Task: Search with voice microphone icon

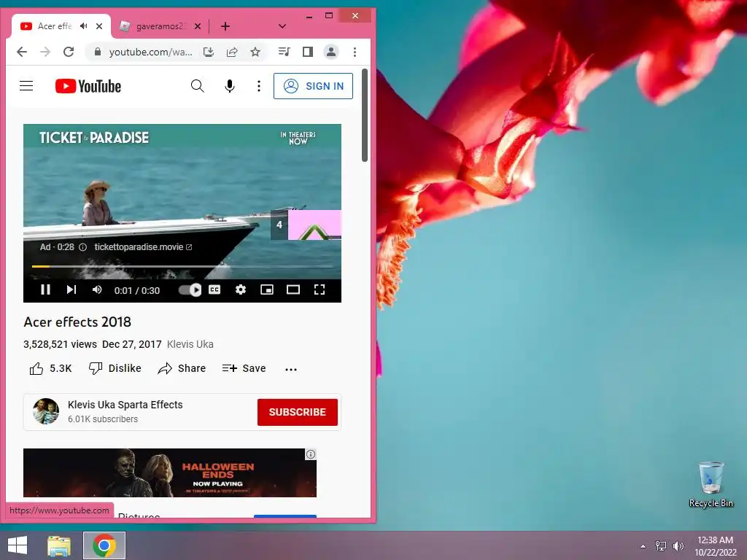Action: [230, 86]
